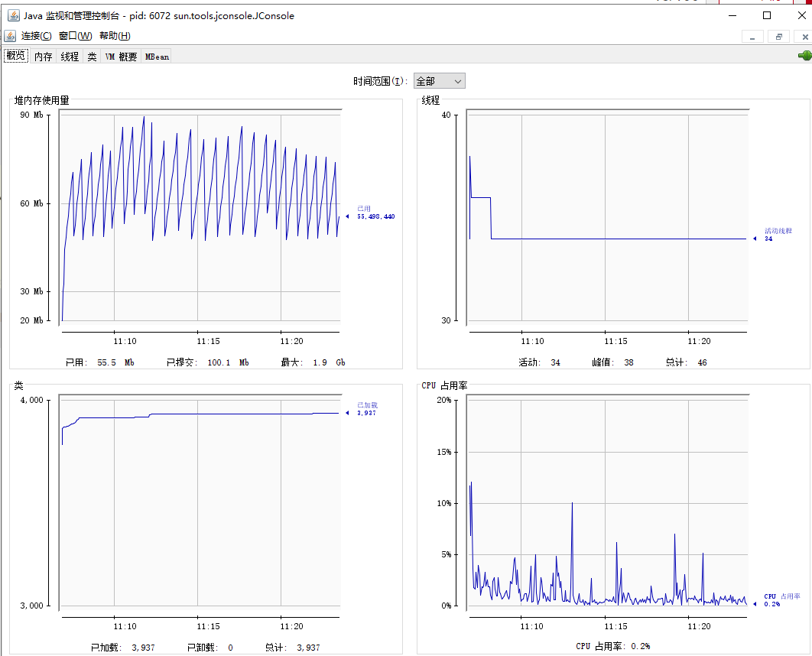The width and height of the screenshot is (812, 656).
Task: Open the 时间范围 dropdown showing 全部
Action: pyautogui.click(x=439, y=81)
